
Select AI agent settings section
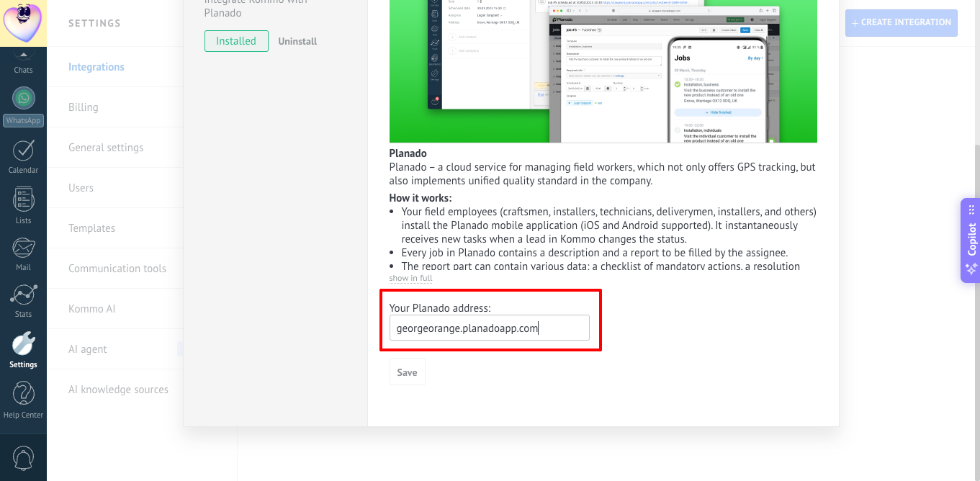click(x=88, y=349)
